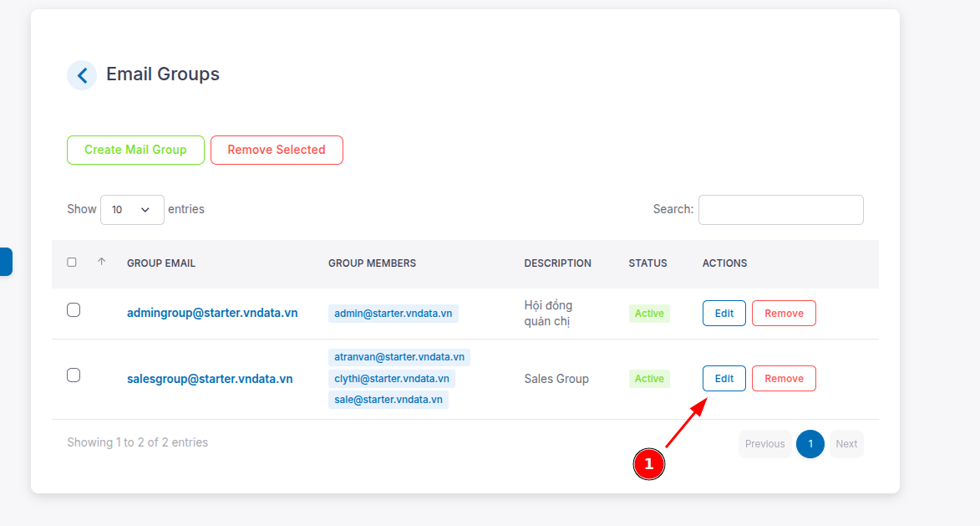Sort by Group Members column header

point(372,263)
